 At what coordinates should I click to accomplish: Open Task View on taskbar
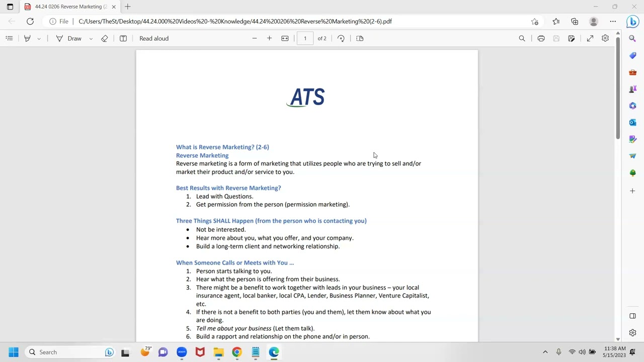125,352
